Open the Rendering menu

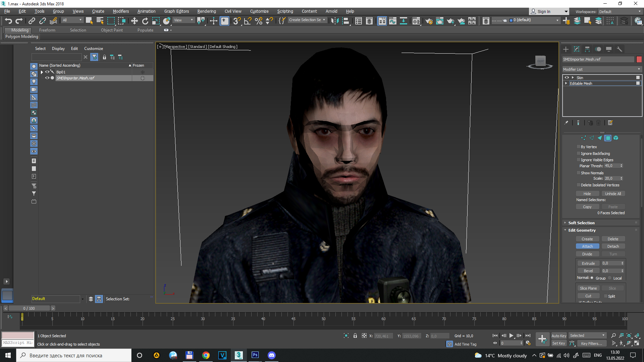(207, 11)
